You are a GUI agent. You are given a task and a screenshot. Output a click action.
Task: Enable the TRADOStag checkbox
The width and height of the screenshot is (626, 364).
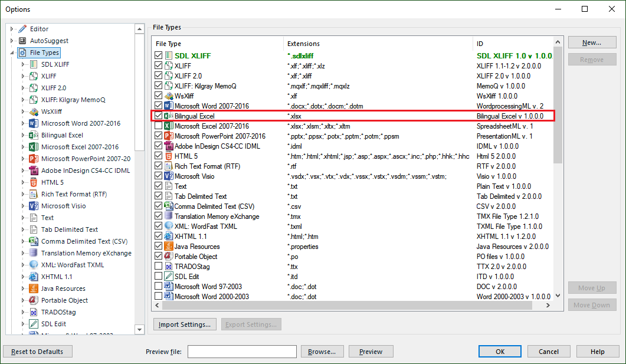point(159,266)
